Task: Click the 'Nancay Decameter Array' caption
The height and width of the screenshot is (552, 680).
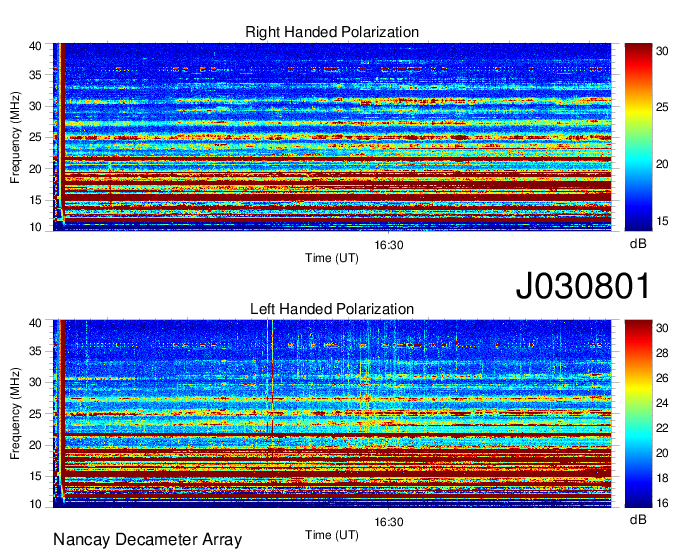Action: (147, 540)
